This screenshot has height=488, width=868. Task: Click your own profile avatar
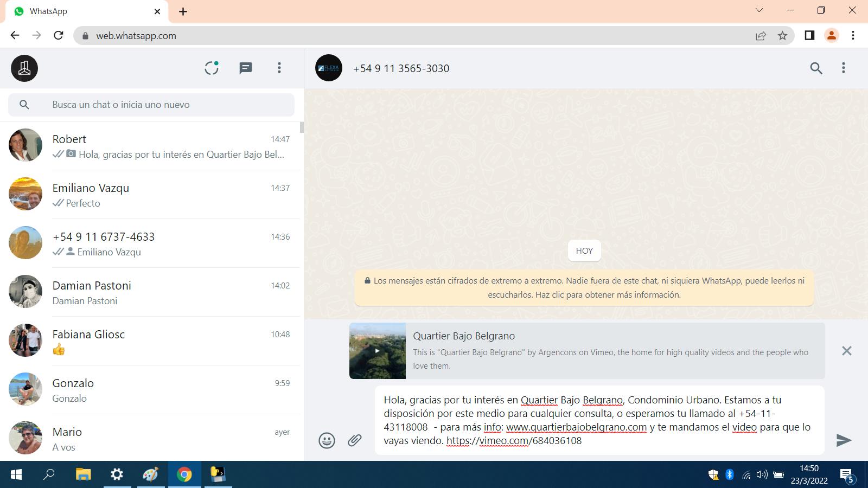point(24,68)
